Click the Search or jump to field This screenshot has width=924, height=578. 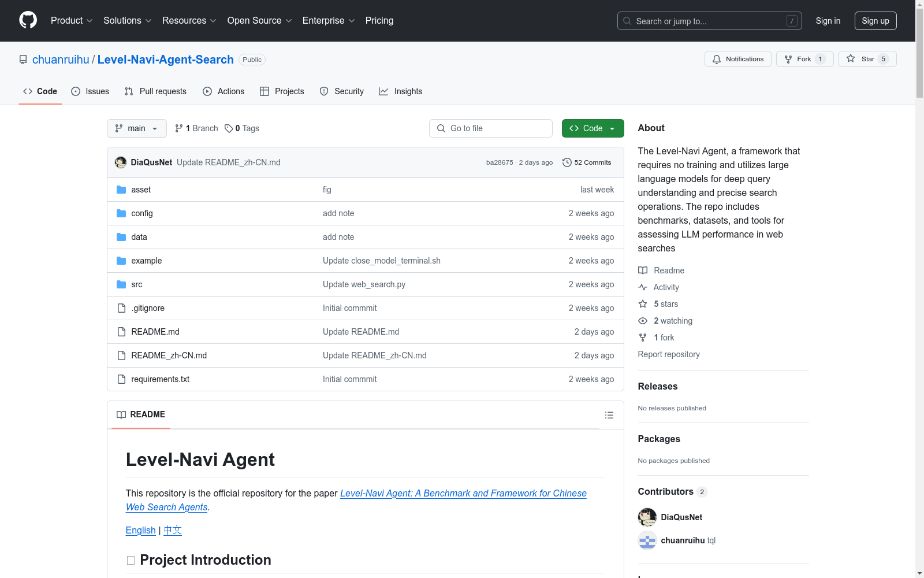tap(710, 21)
